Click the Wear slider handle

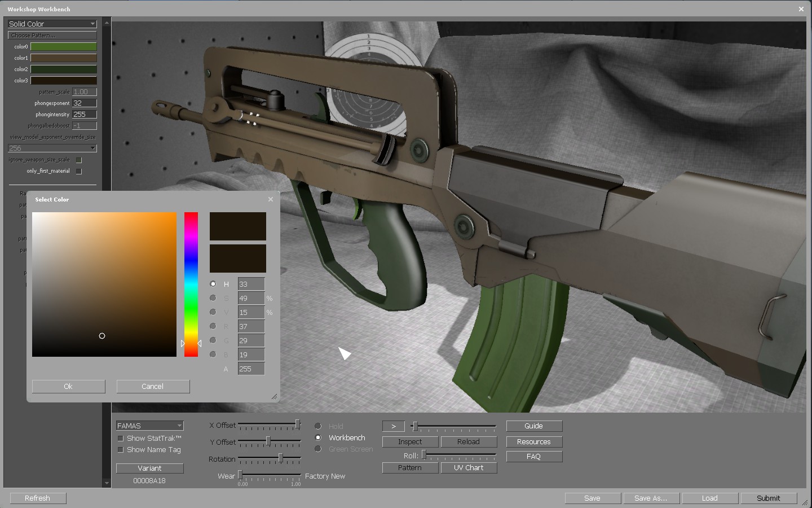pos(240,475)
